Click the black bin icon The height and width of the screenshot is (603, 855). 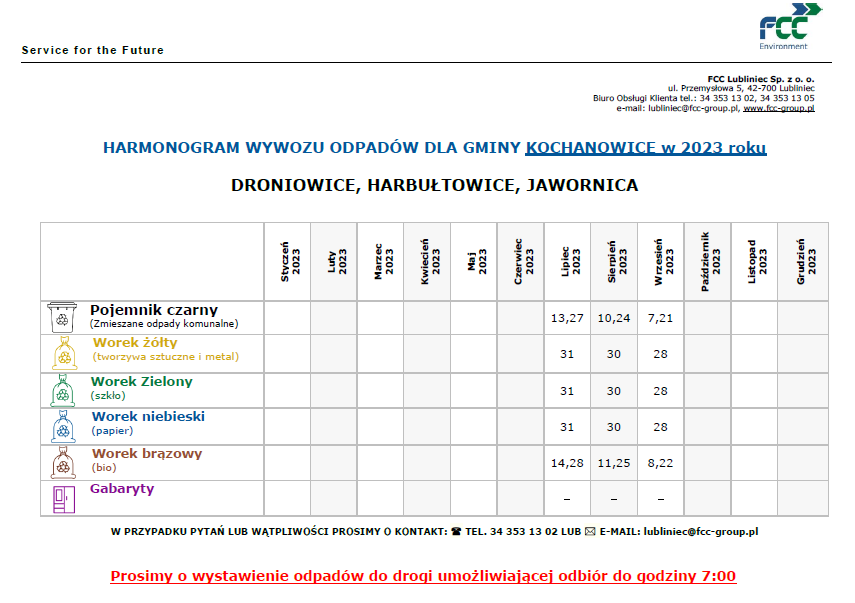click(63, 317)
